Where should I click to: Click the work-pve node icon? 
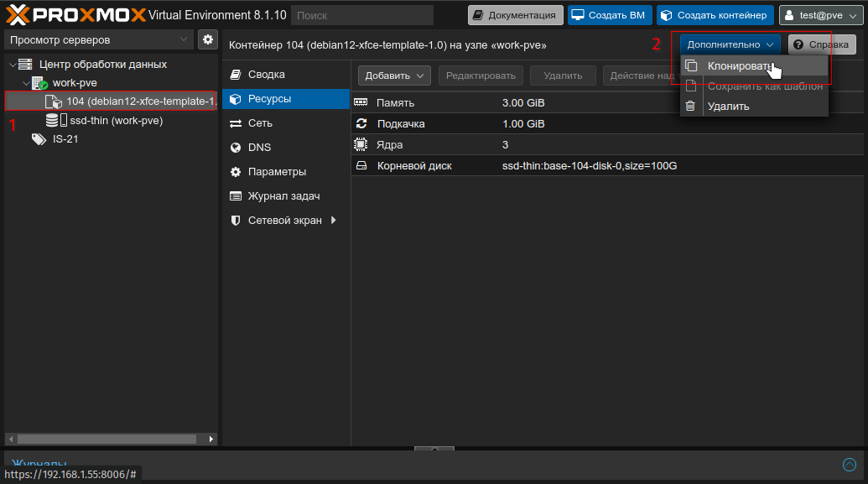[x=40, y=83]
